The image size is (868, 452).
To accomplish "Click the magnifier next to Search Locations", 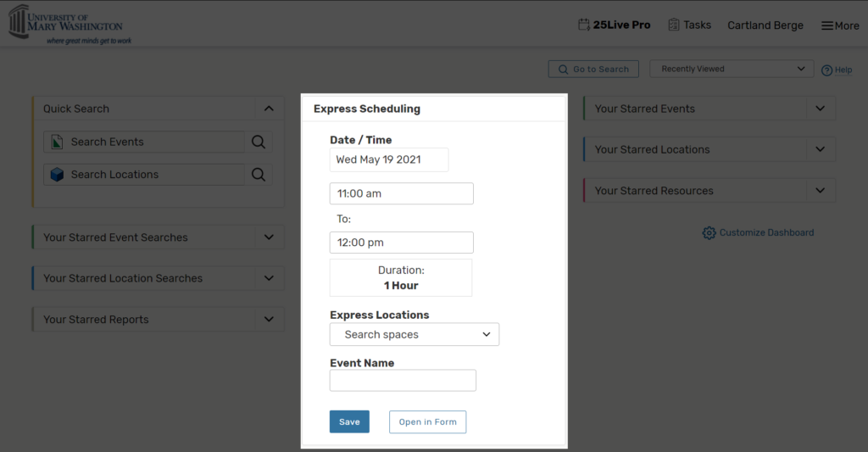I will [x=259, y=175].
